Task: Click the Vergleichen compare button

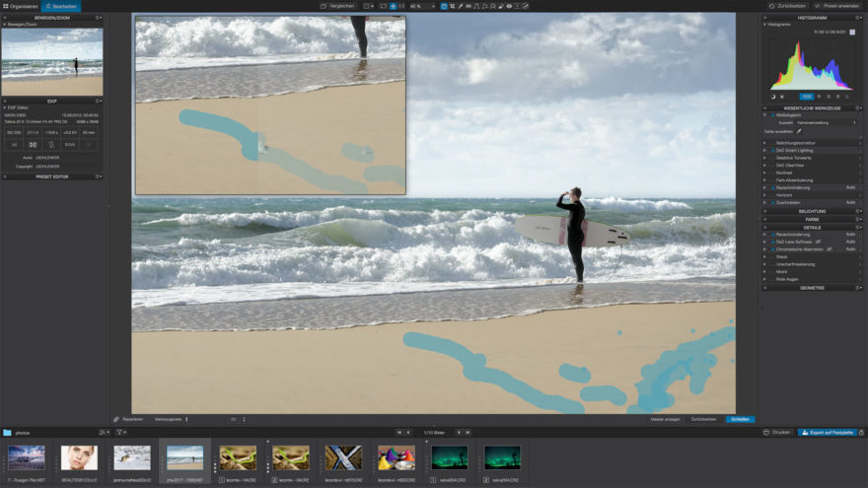Action: coord(338,6)
